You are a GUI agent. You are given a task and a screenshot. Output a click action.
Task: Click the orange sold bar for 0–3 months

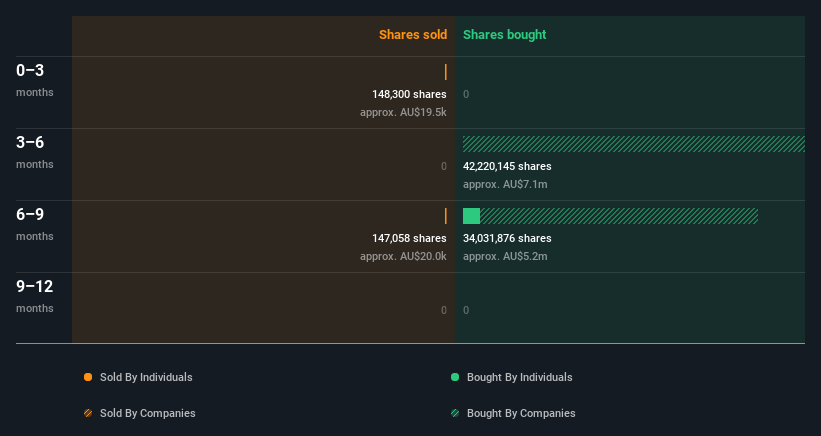coord(446,72)
